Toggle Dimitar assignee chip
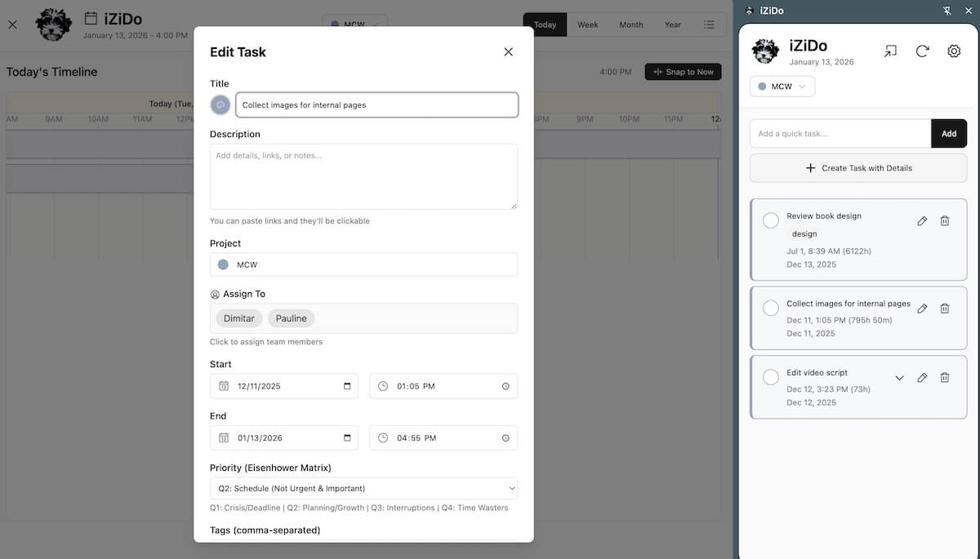Image resolution: width=980 pixels, height=559 pixels. (239, 318)
